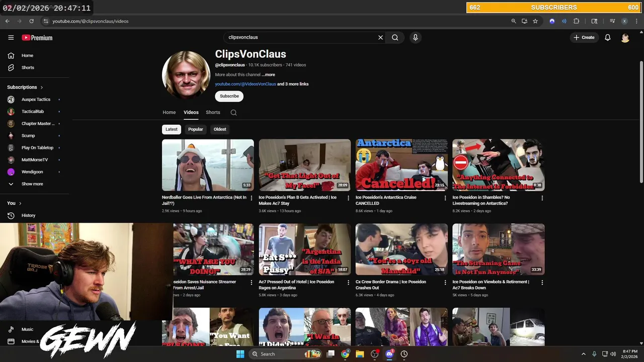The image size is (644, 362).
Task: Open options for Plan B Gets Activated video
Action: [x=348, y=198]
